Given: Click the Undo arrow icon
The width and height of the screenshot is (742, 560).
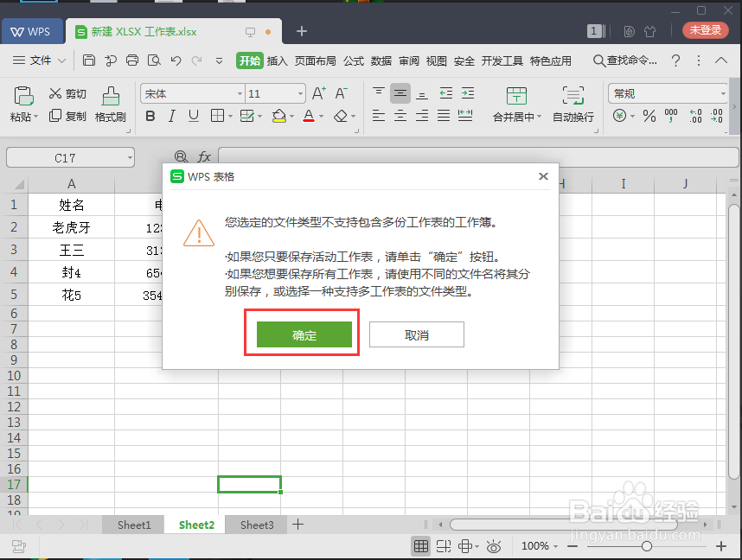Looking at the screenshot, I should 175,60.
